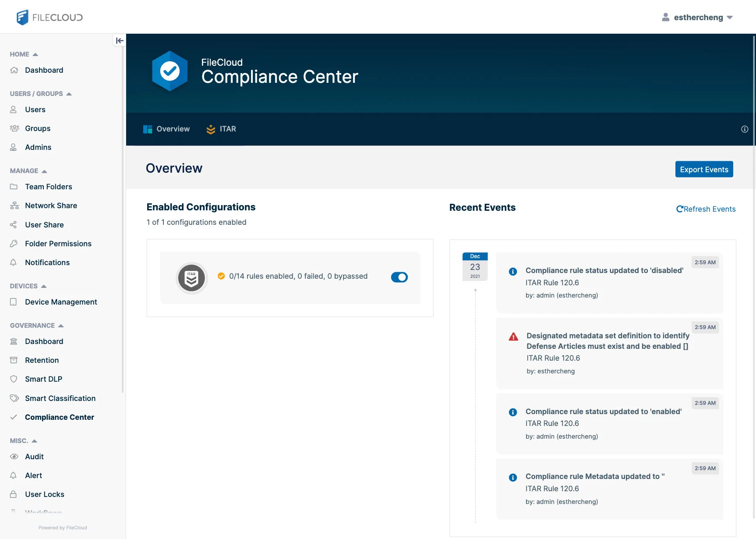Click the Admins icon
The height and width of the screenshot is (539, 756).
(14, 147)
